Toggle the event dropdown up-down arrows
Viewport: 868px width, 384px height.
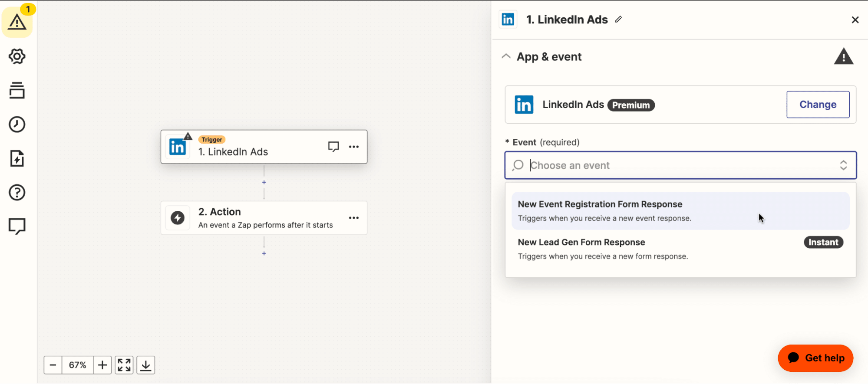point(843,165)
